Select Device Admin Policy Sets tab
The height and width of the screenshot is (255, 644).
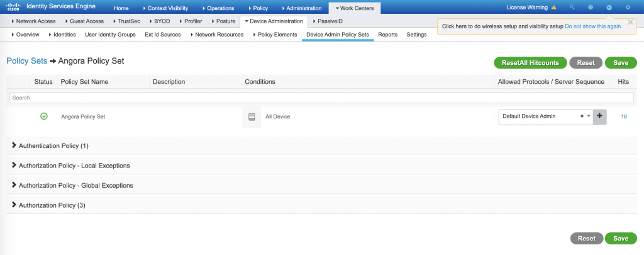338,35
